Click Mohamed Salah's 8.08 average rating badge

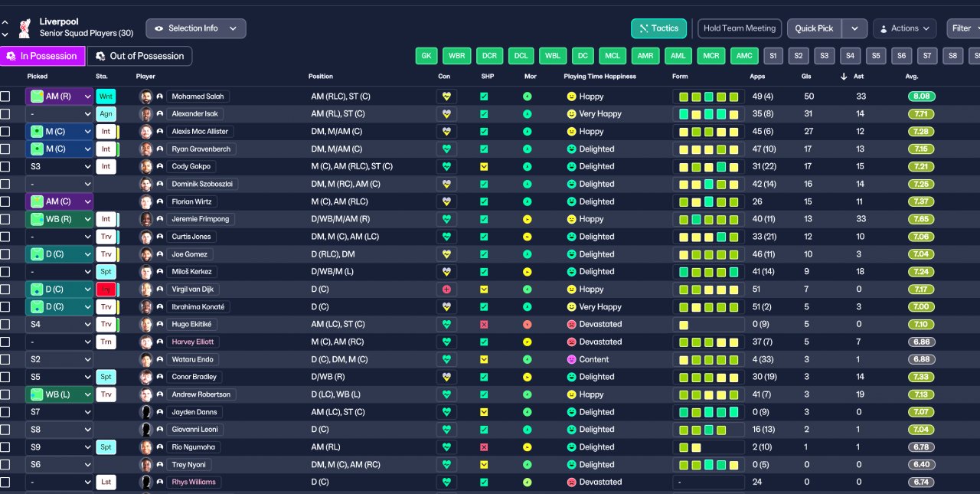pos(921,97)
